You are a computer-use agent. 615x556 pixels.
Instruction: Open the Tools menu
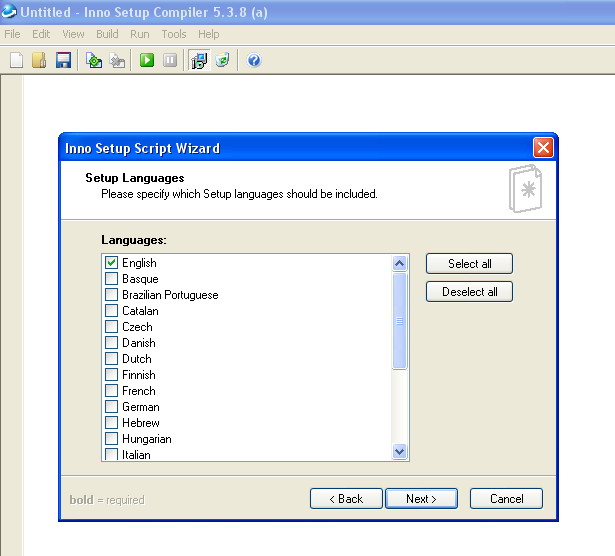[174, 35]
